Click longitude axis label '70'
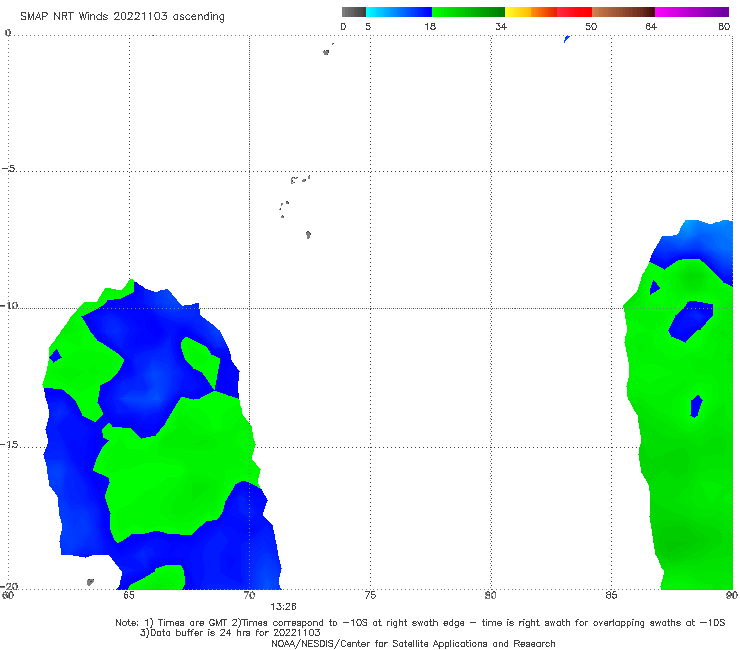Image resolution: width=740 pixels, height=650 pixels. pos(249,595)
